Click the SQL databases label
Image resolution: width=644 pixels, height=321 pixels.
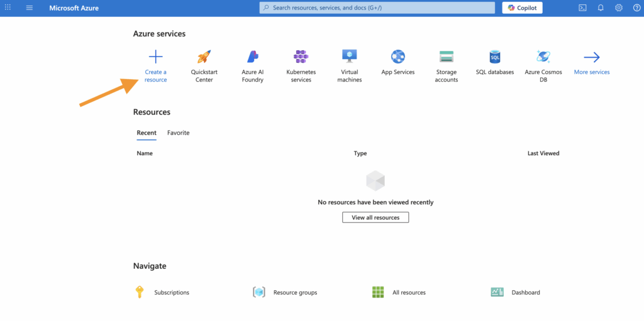coord(495,72)
